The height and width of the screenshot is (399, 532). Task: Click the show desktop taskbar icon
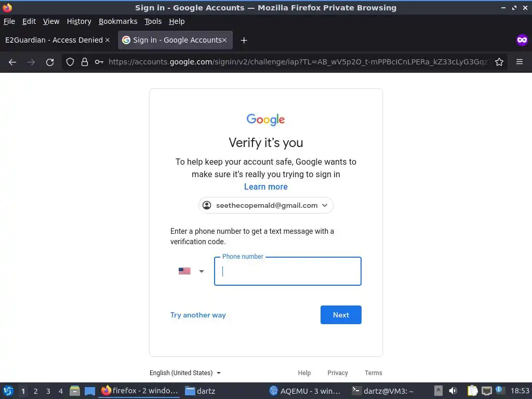point(89,391)
